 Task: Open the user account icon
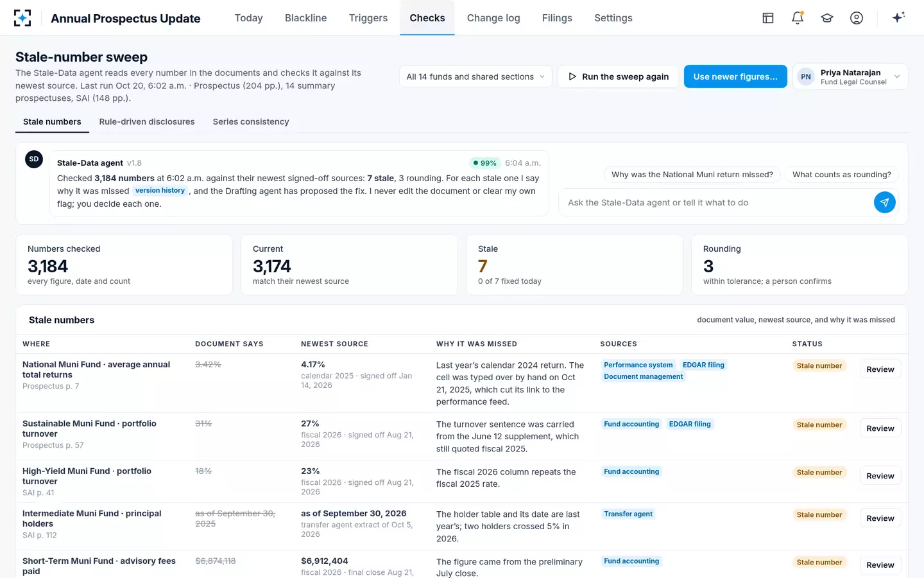click(x=857, y=18)
